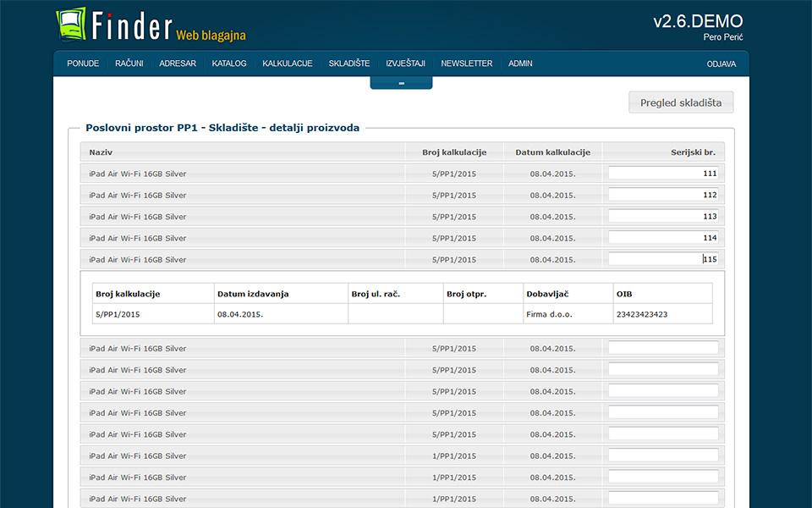Focus the serial number field with 115
812x508 pixels.
tap(663, 260)
